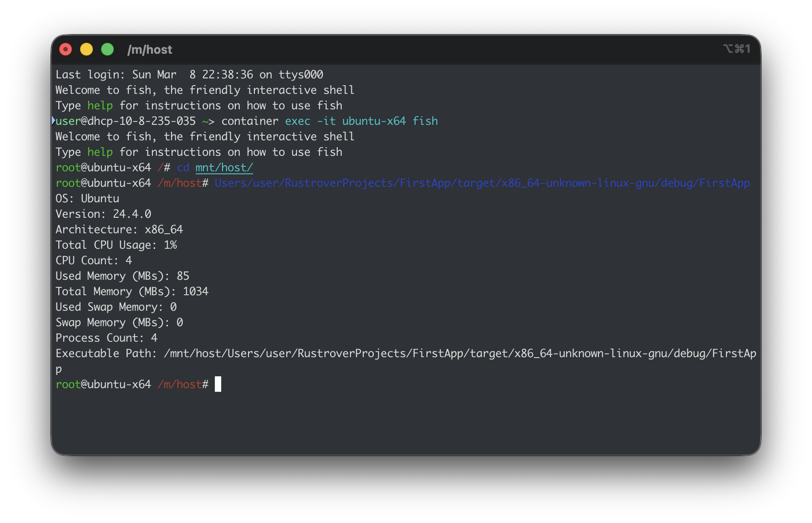Click the Last login timestamp line
This screenshot has height=523, width=812.
tap(189, 74)
